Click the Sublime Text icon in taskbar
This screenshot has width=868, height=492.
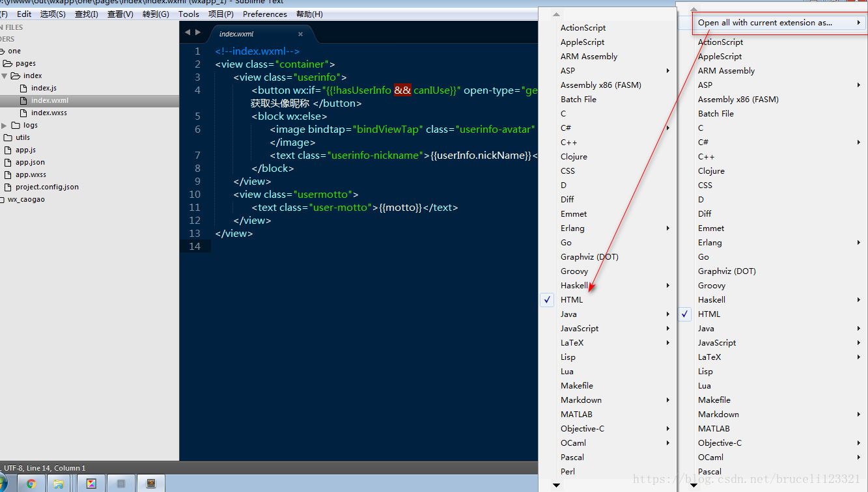coord(150,484)
